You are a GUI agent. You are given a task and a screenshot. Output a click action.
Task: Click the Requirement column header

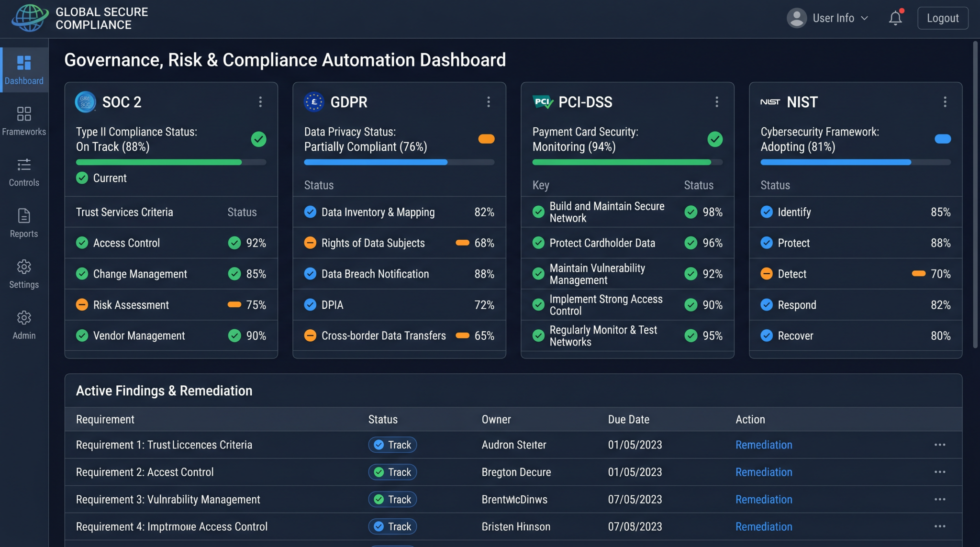coord(105,420)
